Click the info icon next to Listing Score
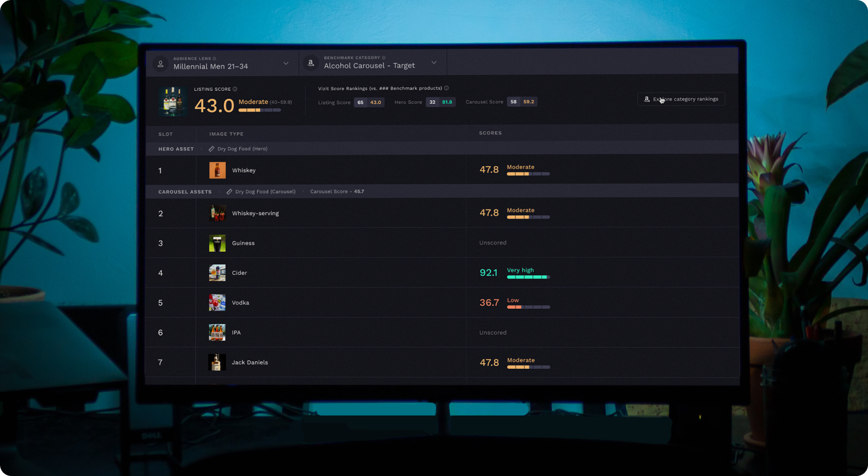Image resolution: width=868 pixels, height=476 pixels. [x=235, y=89]
